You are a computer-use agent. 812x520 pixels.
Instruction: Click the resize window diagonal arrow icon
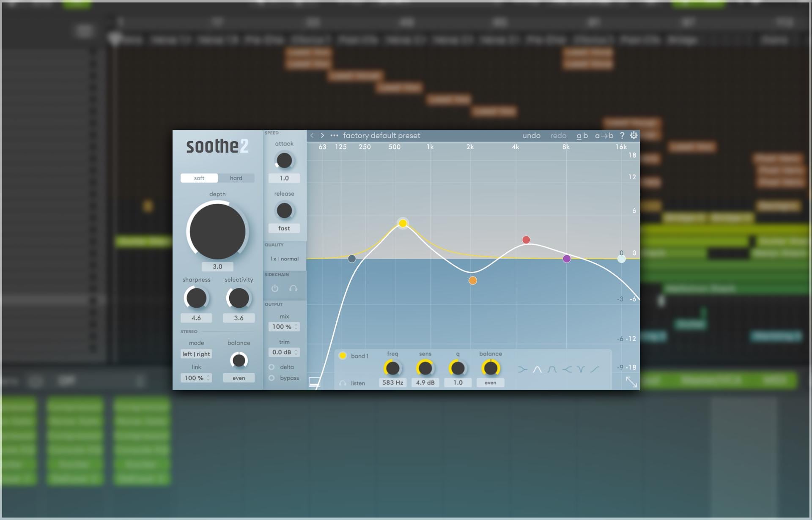tap(631, 382)
